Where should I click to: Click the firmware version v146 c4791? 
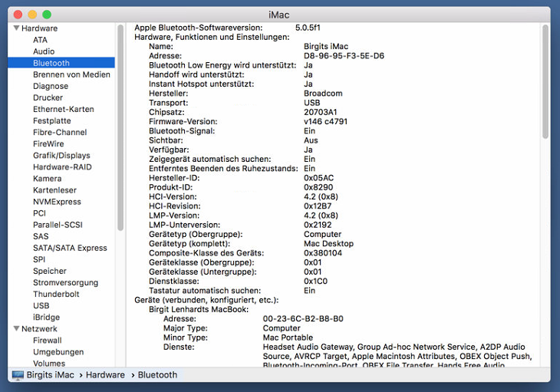click(325, 121)
